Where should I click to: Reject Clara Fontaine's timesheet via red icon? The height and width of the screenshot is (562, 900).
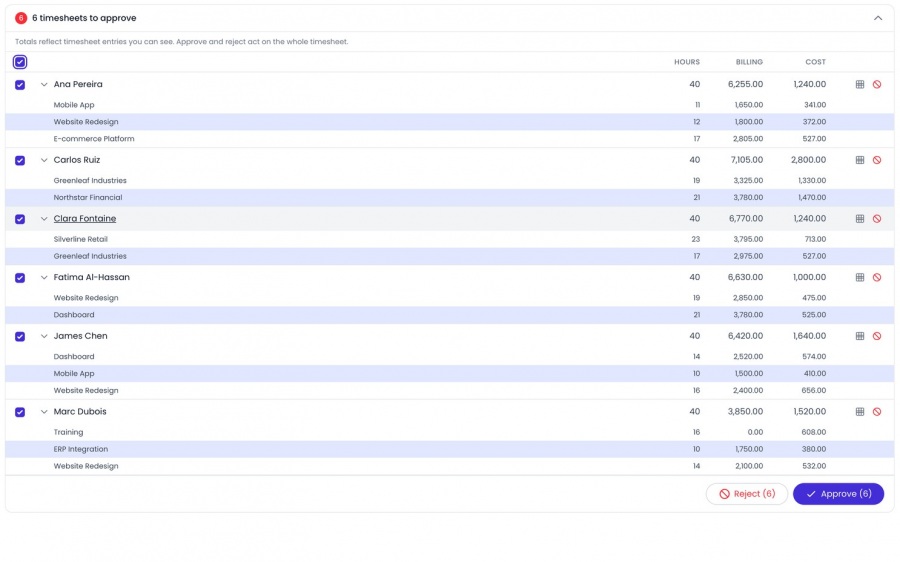pos(877,219)
